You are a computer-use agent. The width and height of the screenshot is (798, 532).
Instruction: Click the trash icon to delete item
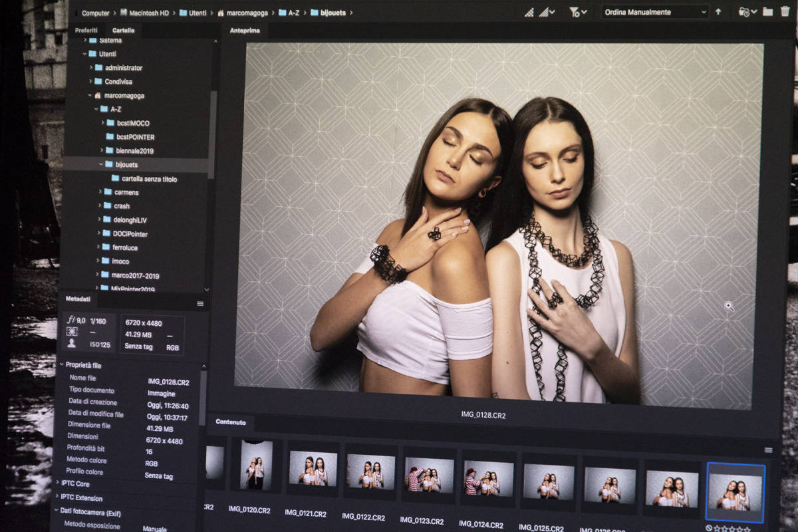tap(785, 12)
